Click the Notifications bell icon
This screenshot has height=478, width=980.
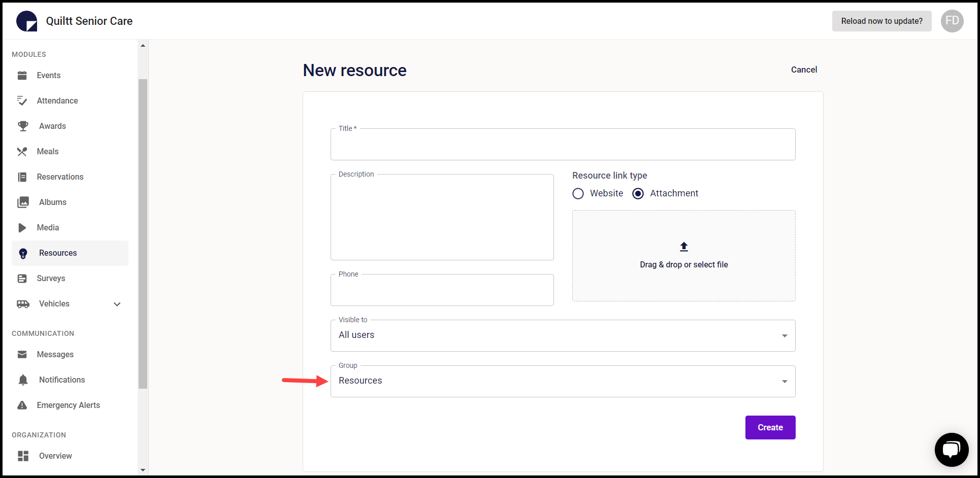coord(23,380)
